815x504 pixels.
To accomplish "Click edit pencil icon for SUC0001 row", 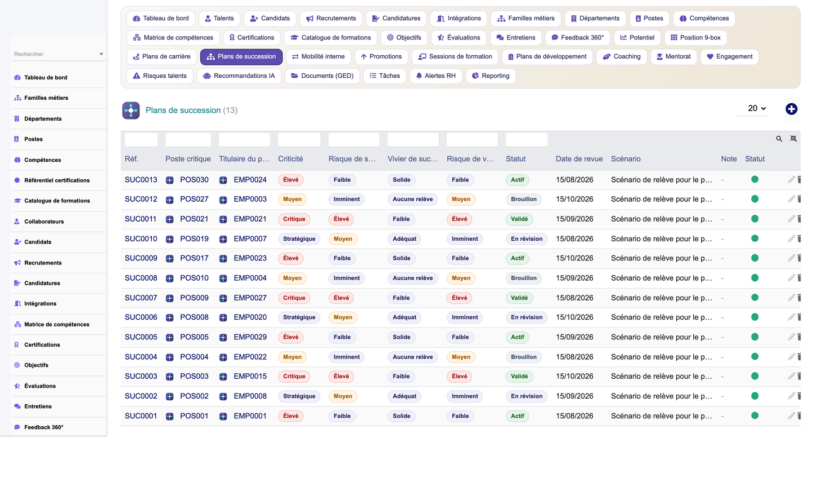I will pos(791,415).
